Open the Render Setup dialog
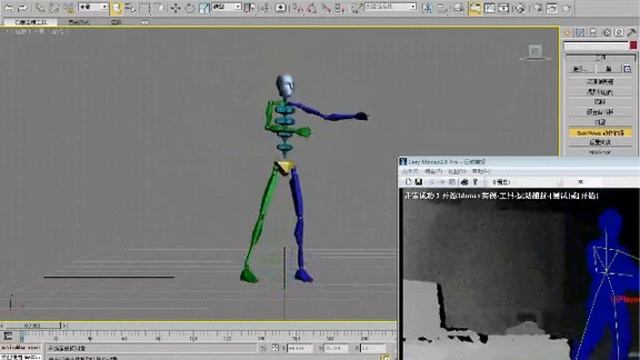Screen dimensions: 640x360 538,8
